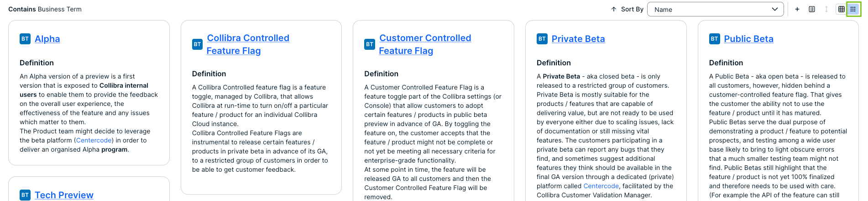
Task: Click the BT icon beside Alpha
Action: [x=25, y=39]
